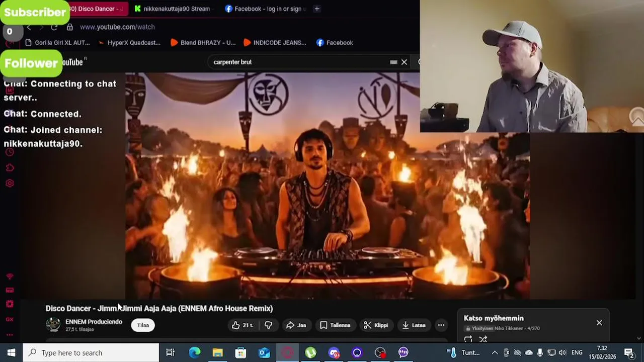Image resolution: width=644 pixels, height=362 pixels.
Task: Open Blend BHRAZY bookmark
Action: (203, 43)
